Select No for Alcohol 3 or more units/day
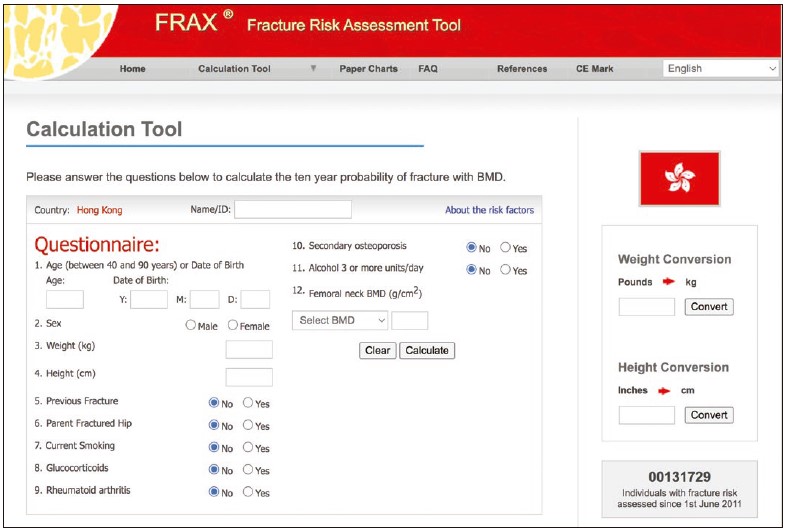Image resolution: width=787 pixels, height=532 pixels. coord(471,270)
